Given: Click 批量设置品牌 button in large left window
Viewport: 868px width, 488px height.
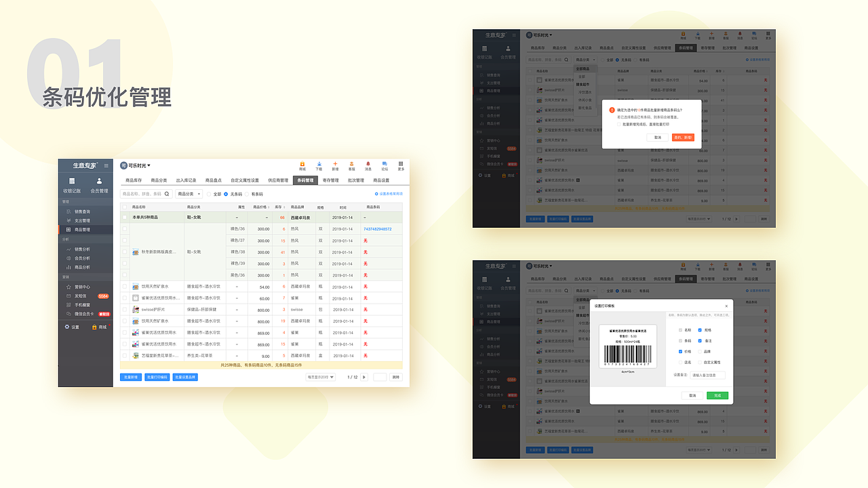Looking at the screenshot, I should point(185,377).
